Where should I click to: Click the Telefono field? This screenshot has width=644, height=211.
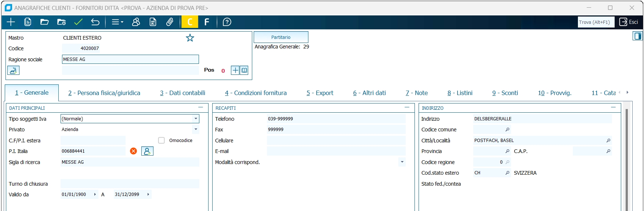pos(336,119)
